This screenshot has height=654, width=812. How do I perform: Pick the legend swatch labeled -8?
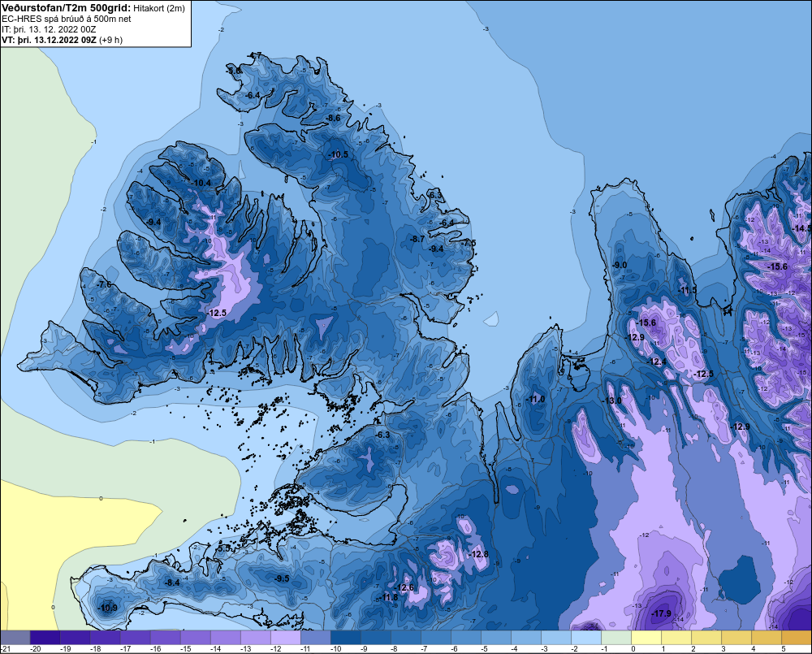[406, 638]
